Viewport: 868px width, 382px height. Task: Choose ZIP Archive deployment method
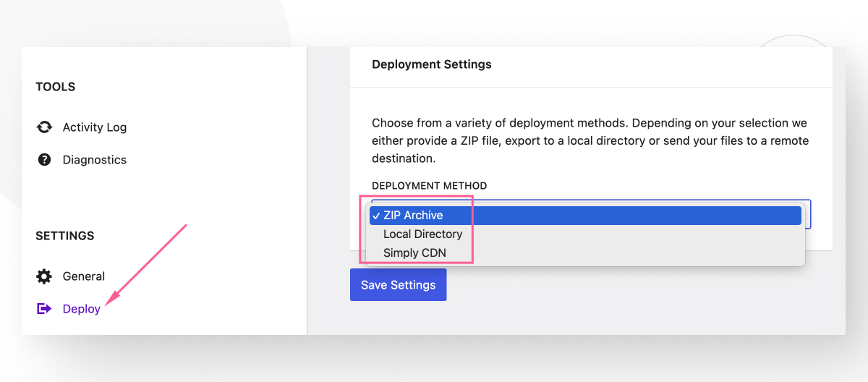pyautogui.click(x=413, y=216)
